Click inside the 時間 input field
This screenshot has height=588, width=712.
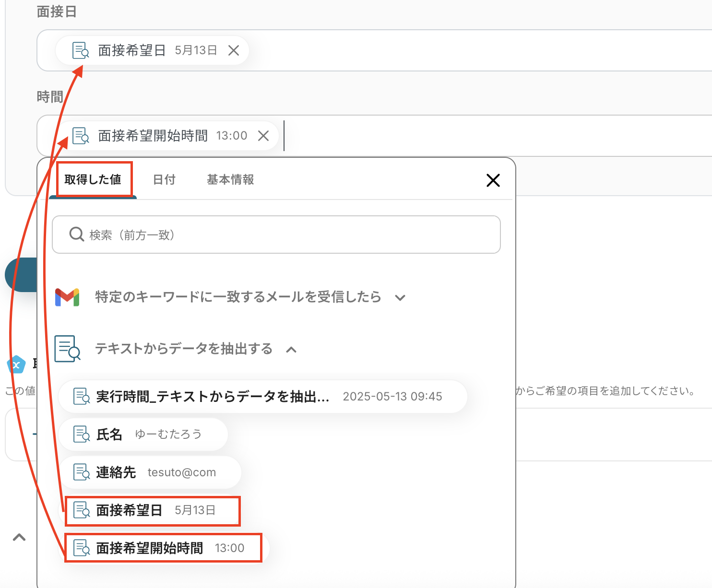pyautogui.click(x=480, y=136)
